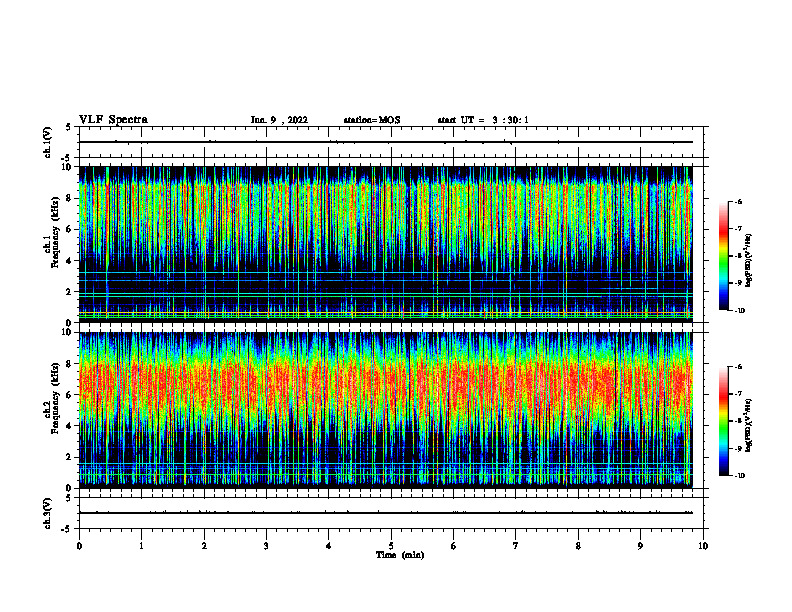Select the date text 'Jan. 9, 2022'
The image size is (792, 612).
coord(279,120)
